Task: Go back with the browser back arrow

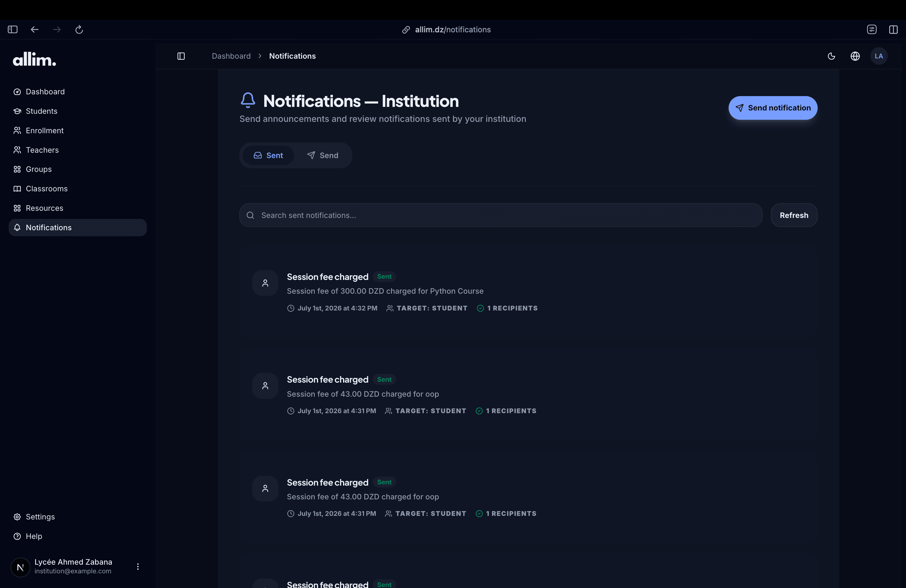Action: (x=35, y=29)
